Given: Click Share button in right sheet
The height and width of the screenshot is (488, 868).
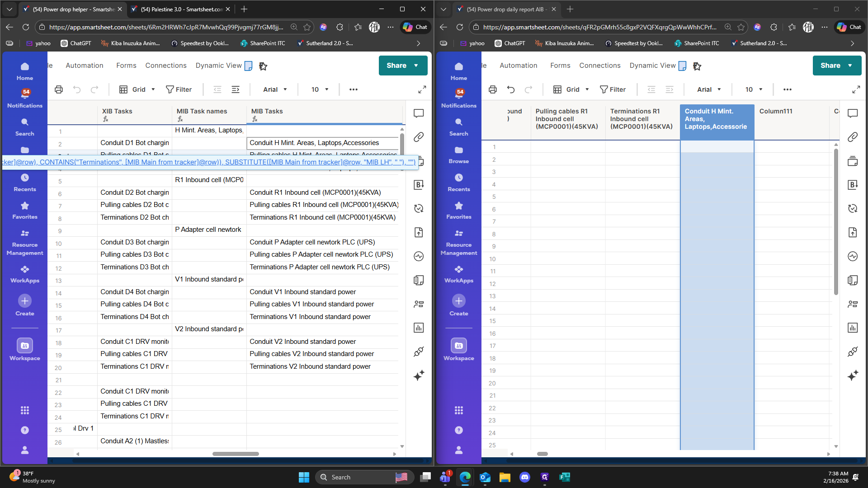Looking at the screenshot, I should [x=830, y=66].
